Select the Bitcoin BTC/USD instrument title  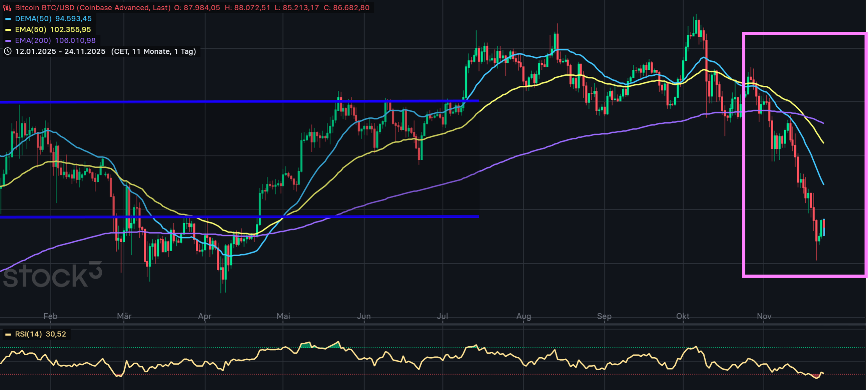click(92, 8)
